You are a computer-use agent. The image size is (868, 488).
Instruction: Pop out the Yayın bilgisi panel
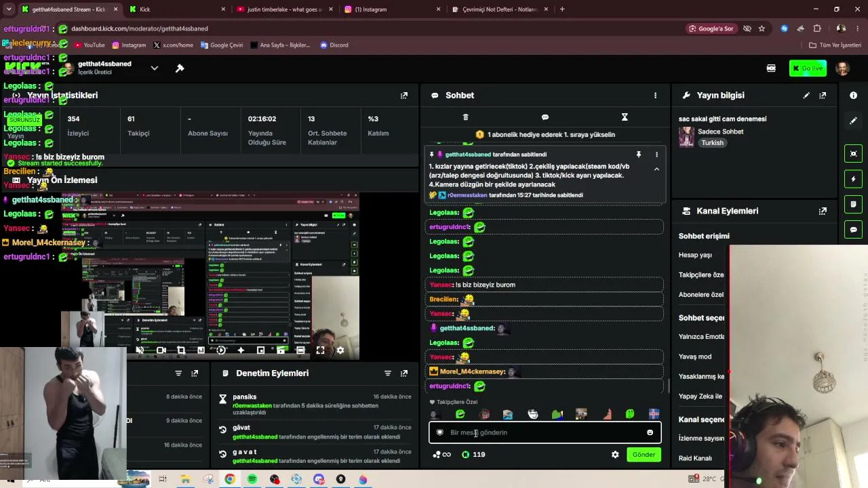823,96
